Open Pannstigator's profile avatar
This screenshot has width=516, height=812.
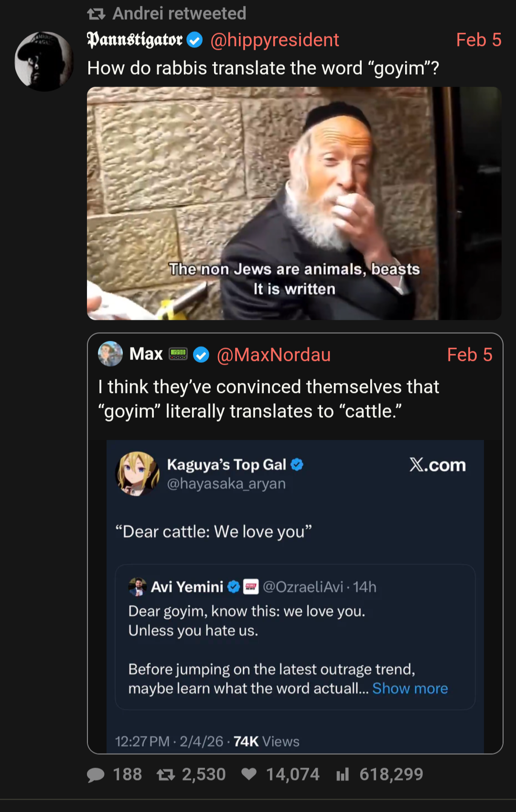pos(44,62)
